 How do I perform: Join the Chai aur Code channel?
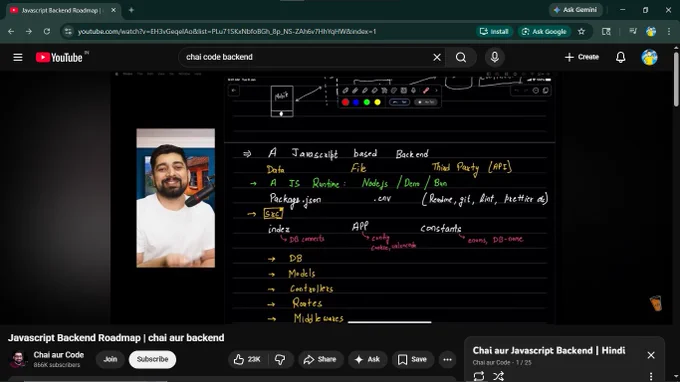(x=110, y=359)
